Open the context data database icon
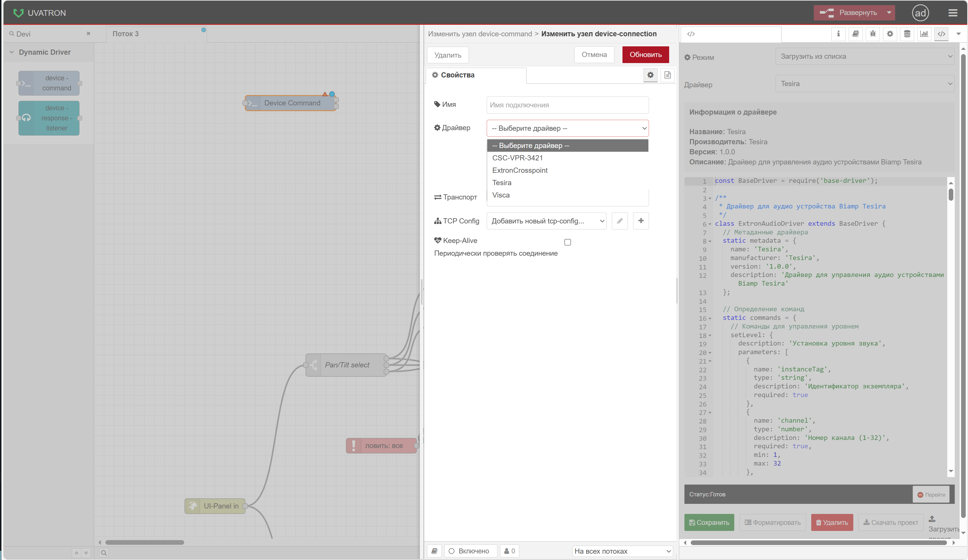 907,34
